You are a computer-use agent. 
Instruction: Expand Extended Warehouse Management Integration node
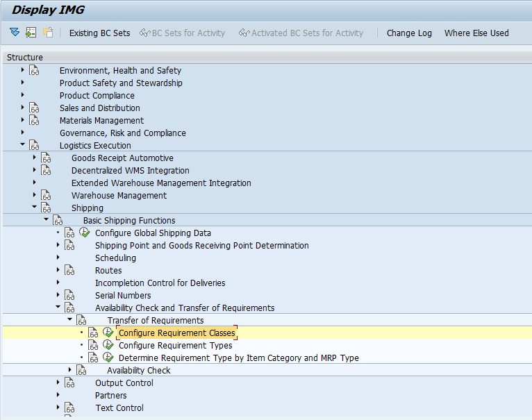(x=35, y=183)
